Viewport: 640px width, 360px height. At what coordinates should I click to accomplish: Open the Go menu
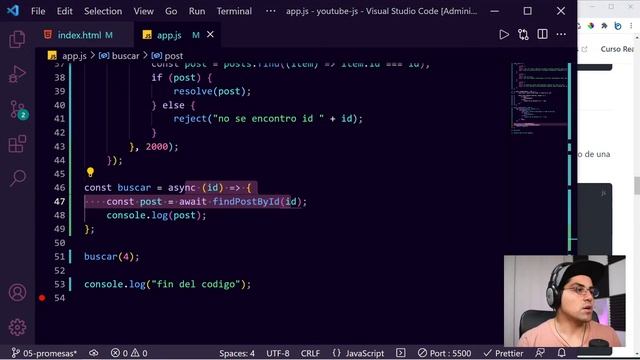[171, 11]
